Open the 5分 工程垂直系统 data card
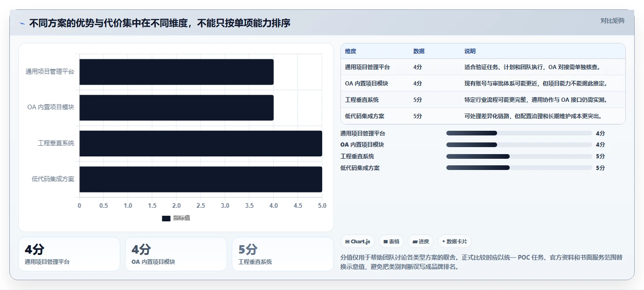644x290 pixels. pos(283,254)
